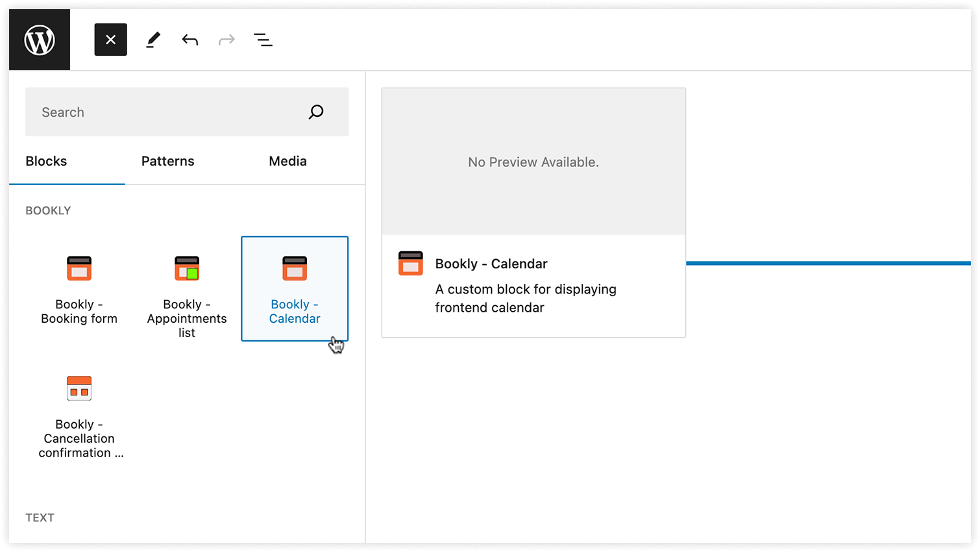The width and height of the screenshot is (980, 552).
Task: Select the Tools pencil icon
Action: [x=153, y=40]
